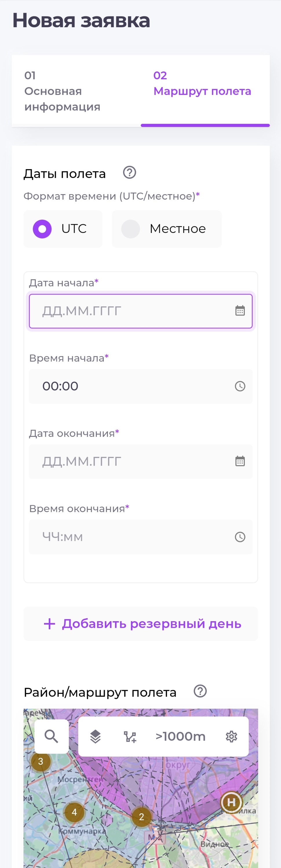Click map cluster marker numbered 4
Image resolution: width=281 pixels, height=868 pixels.
[x=74, y=812]
